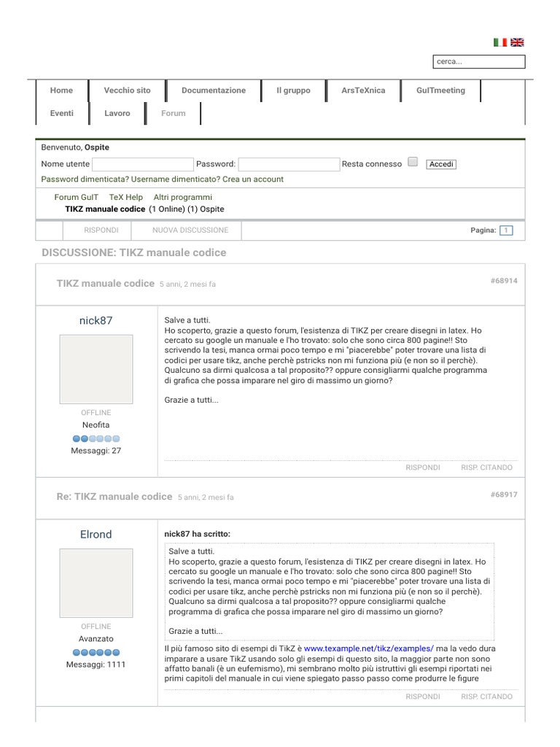Click the Italian flag language icon
The image size is (560, 747).
pos(499,42)
